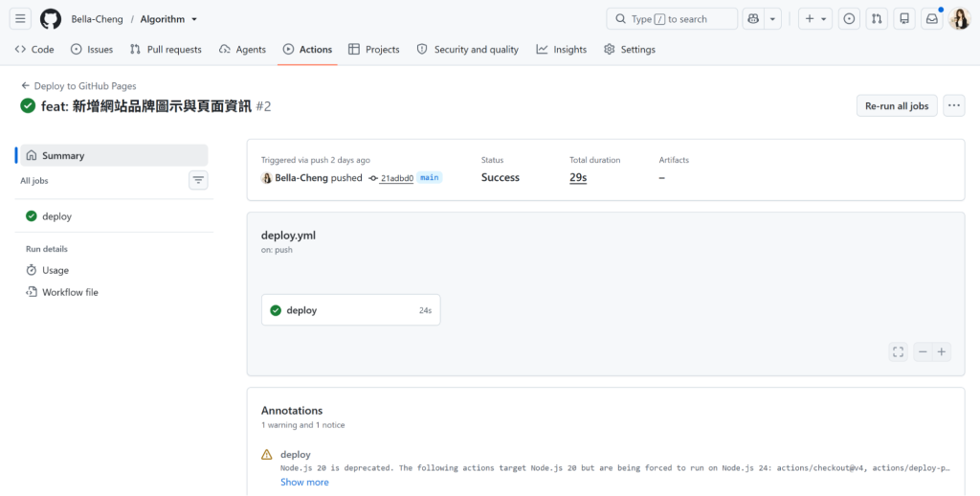This screenshot has height=496, width=980.
Task: Click the green success check beside run title
Action: click(28, 105)
